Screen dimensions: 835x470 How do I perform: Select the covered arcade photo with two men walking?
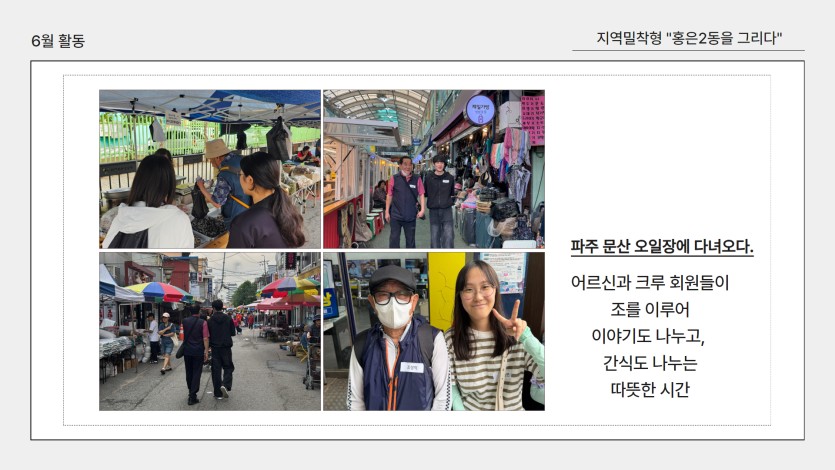pos(434,169)
